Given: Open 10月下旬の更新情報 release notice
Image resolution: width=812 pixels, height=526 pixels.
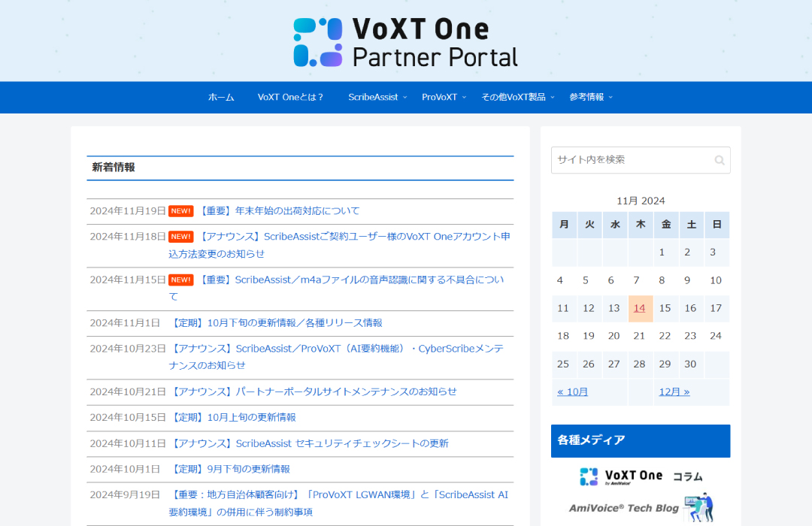Looking at the screenshot, I should (276, 323).
